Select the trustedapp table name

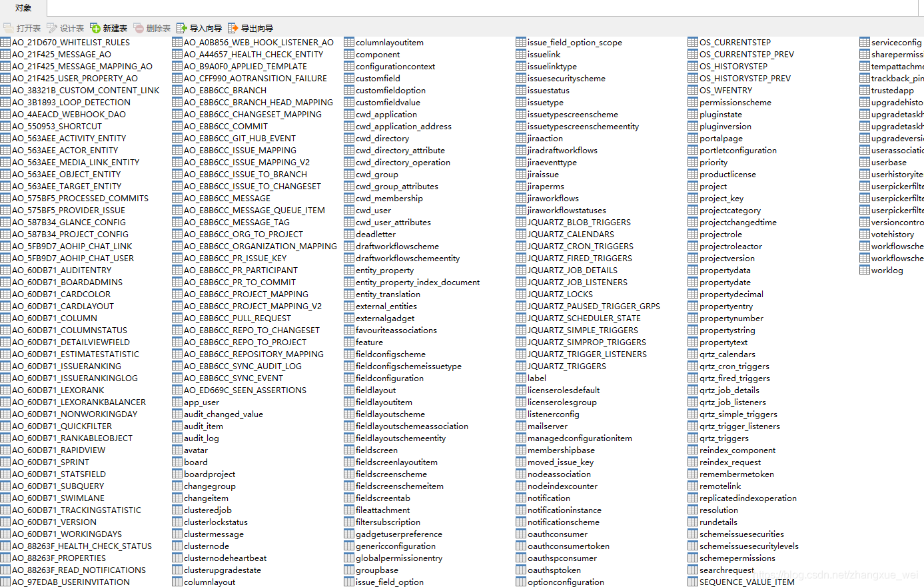pos(893,90)
